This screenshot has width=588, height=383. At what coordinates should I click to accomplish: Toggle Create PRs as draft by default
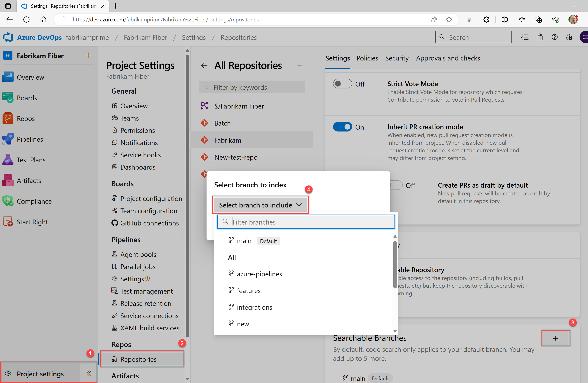point(394,185)
